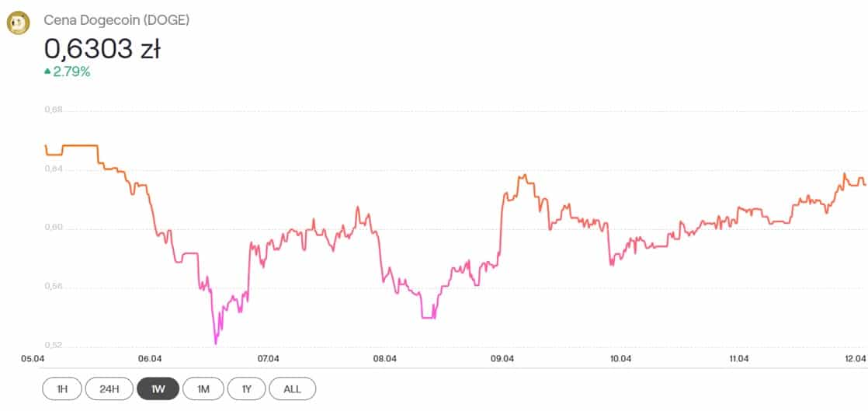868x411 pixels.
Task: Click the 0,60 price axis label
Action: 54,228
